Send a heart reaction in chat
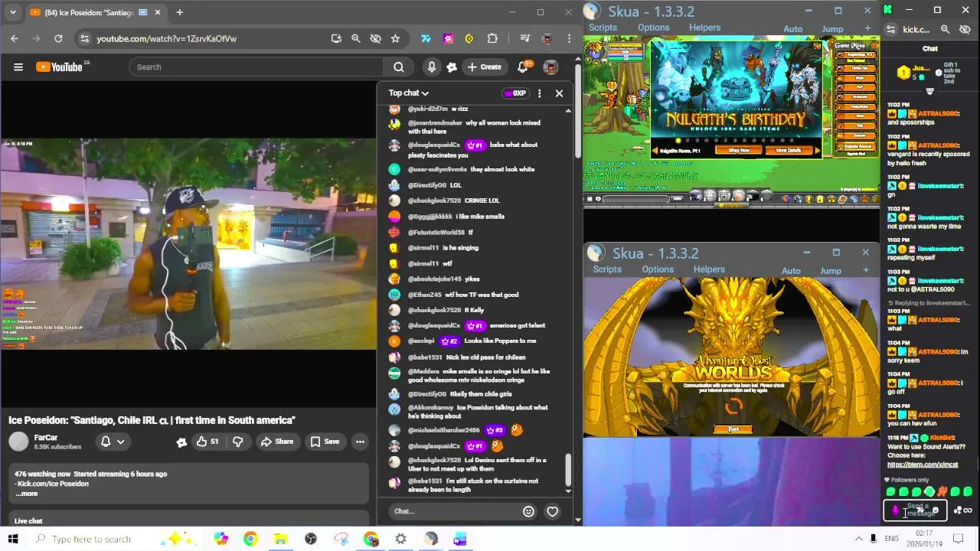Viewport: 980px width, 551px height. pyautogui.click(x=553, y=511)
